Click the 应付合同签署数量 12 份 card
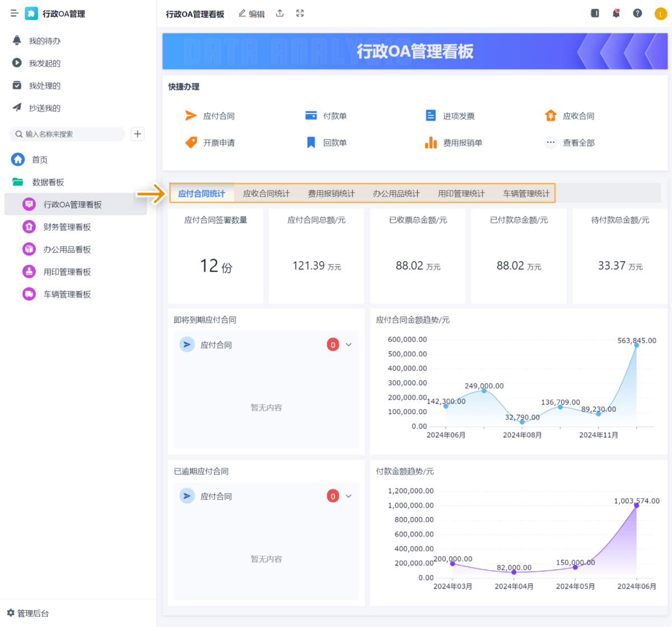Image resolution: width=672 pixels, height=627 pixels. coord(216,256)
